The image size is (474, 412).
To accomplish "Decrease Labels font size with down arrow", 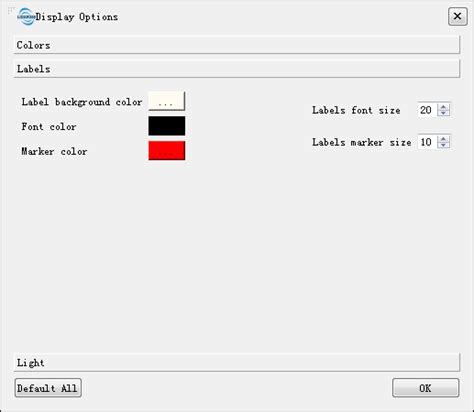I will [x=443, y=113].
